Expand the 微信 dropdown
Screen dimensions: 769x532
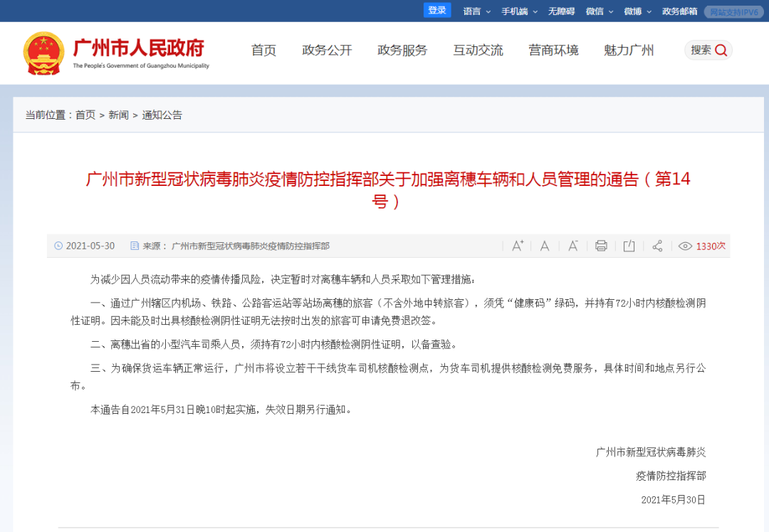600,11
